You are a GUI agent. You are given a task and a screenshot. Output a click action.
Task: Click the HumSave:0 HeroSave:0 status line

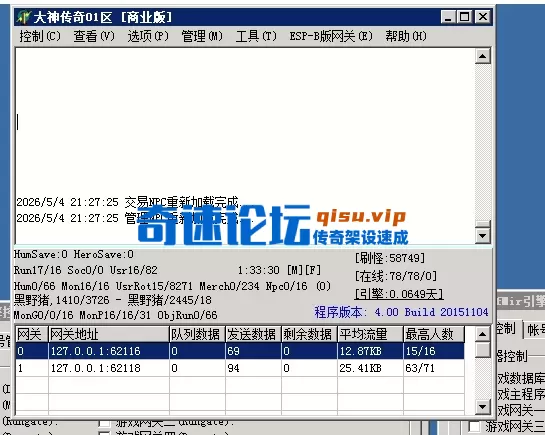click(x=74, y=255)
